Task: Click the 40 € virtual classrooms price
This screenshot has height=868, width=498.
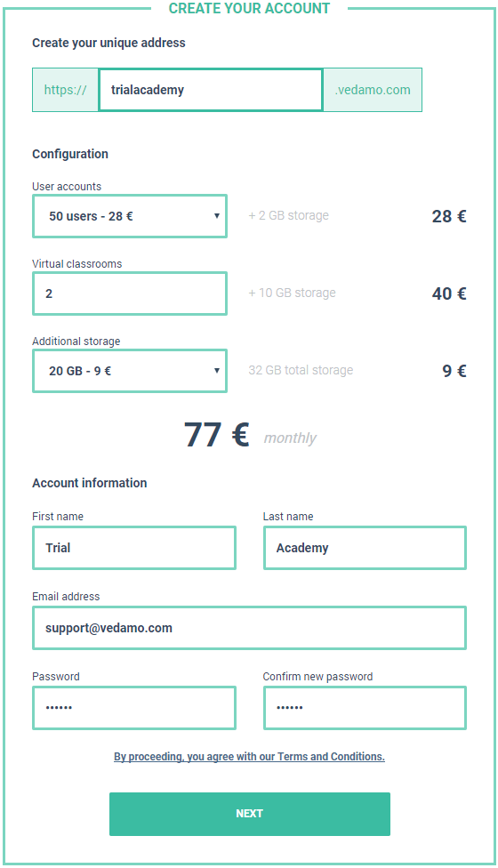Action: [449, 293]
